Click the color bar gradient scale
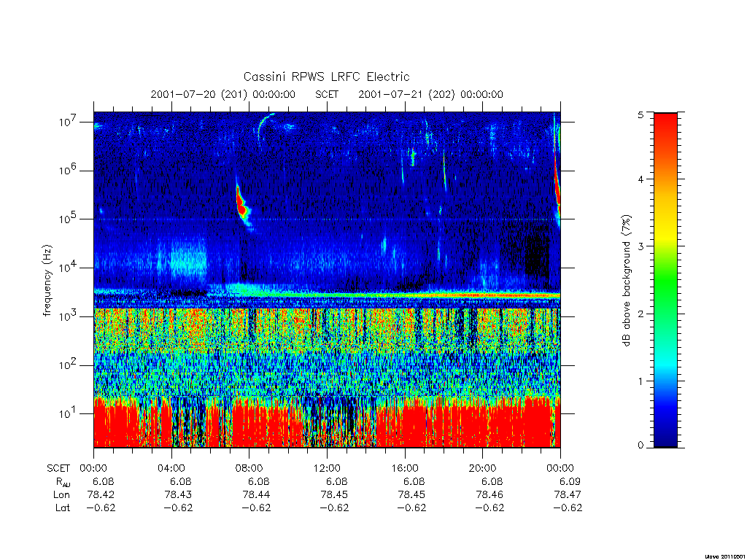Viewport: 747px width, 560px height. (665, 281)
